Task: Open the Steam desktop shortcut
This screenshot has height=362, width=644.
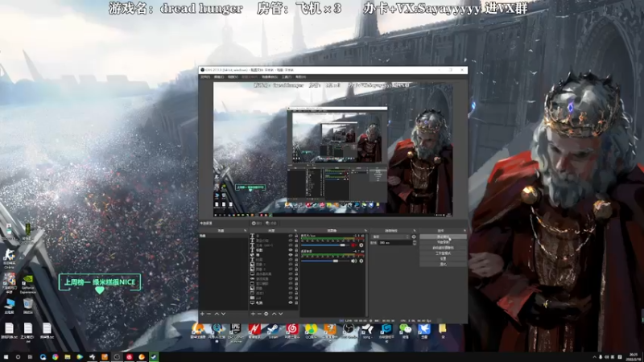Action: (x=273, y=331)
